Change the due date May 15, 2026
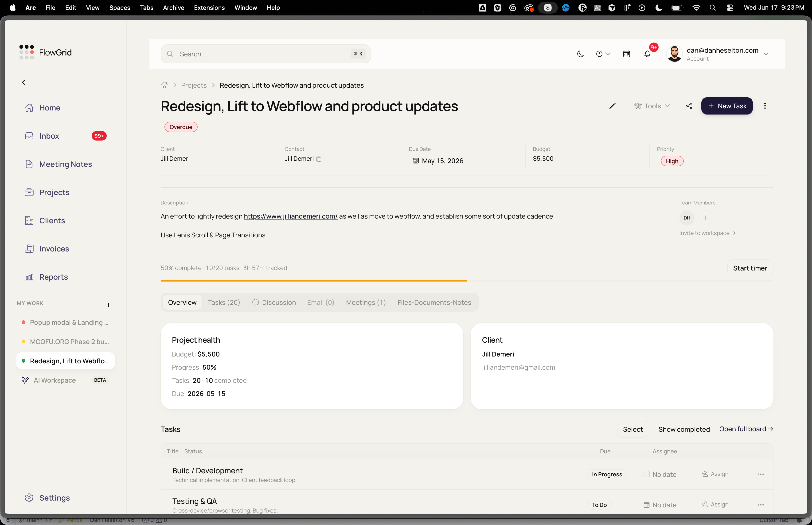Viewport: 812px width, 525px height. click(438, 161)
